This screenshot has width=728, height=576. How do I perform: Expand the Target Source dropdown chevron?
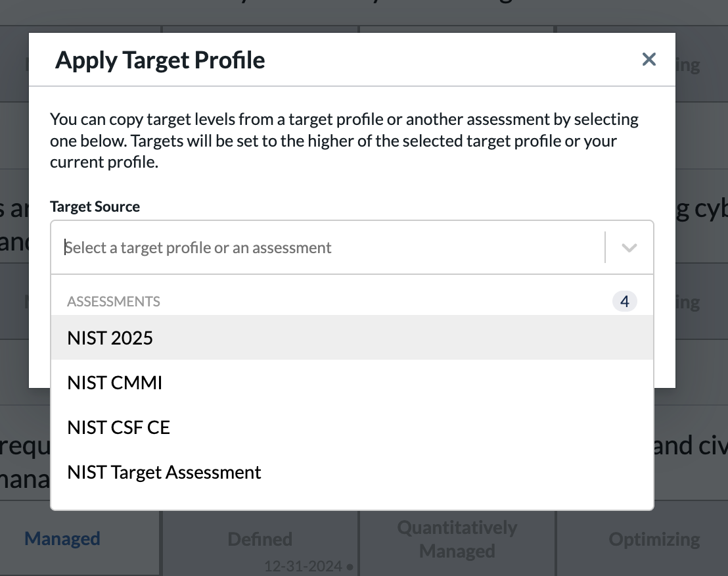click(x=629, y=248)
